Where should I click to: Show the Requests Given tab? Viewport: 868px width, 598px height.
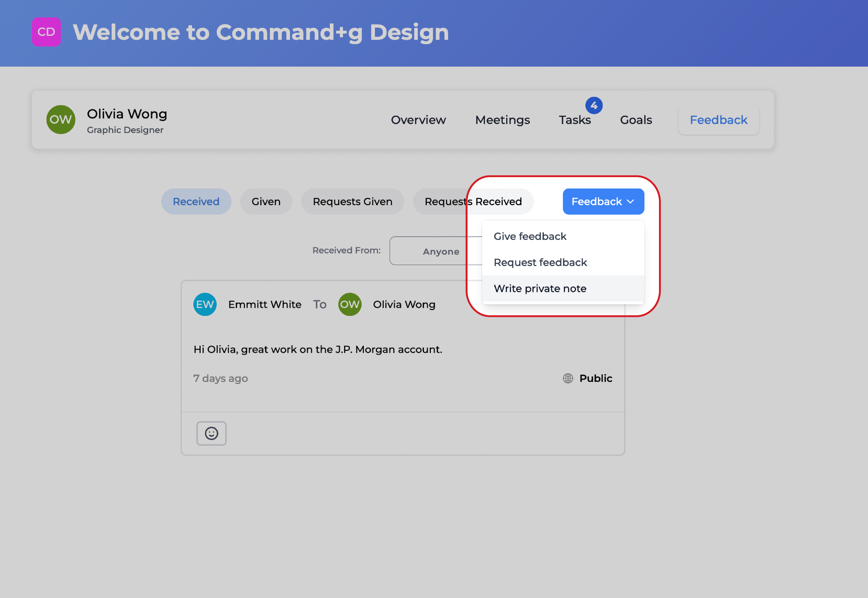(x=352, y=202)
